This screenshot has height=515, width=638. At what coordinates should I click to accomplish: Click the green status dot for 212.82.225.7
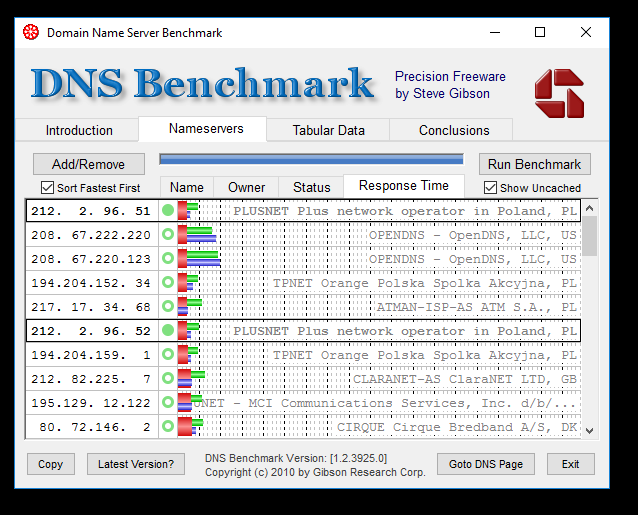click(167, 379)
